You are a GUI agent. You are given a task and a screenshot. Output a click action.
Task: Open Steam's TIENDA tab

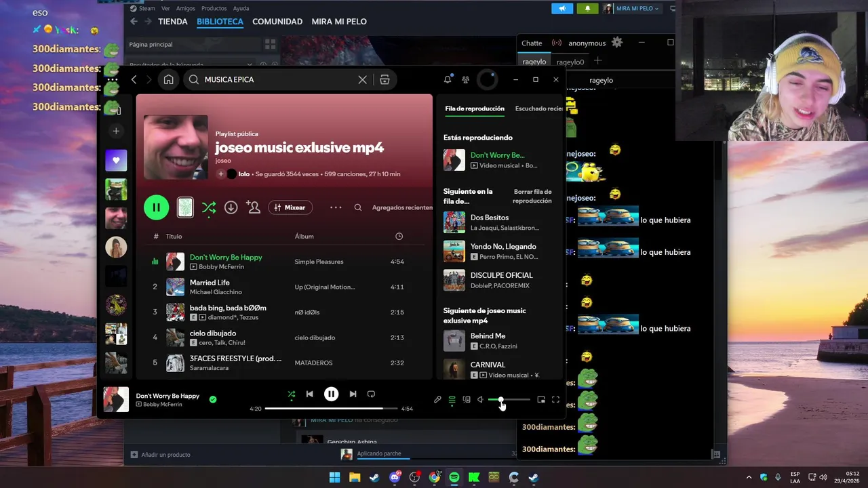(x=173, y=22)
